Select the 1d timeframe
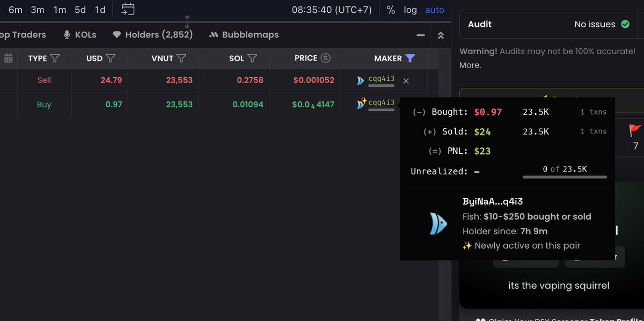Image resolution: width=644 pixels, height=321 pixels. click(100, 10)
